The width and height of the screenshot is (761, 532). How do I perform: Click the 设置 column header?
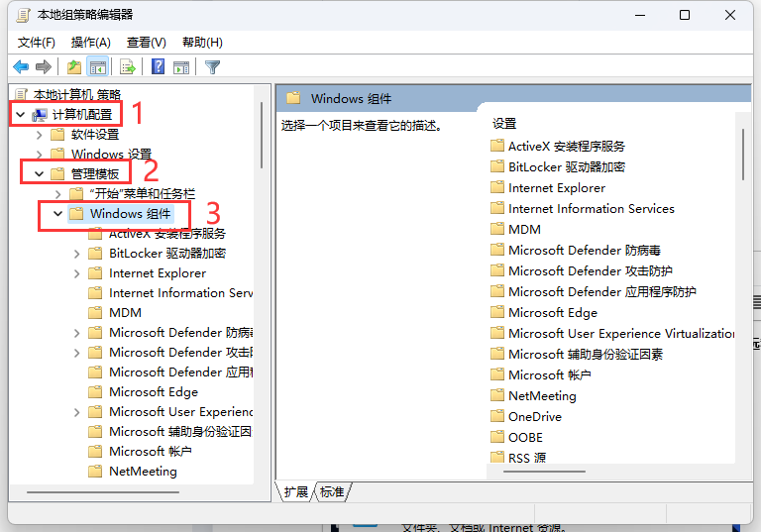tap(504, 124)
